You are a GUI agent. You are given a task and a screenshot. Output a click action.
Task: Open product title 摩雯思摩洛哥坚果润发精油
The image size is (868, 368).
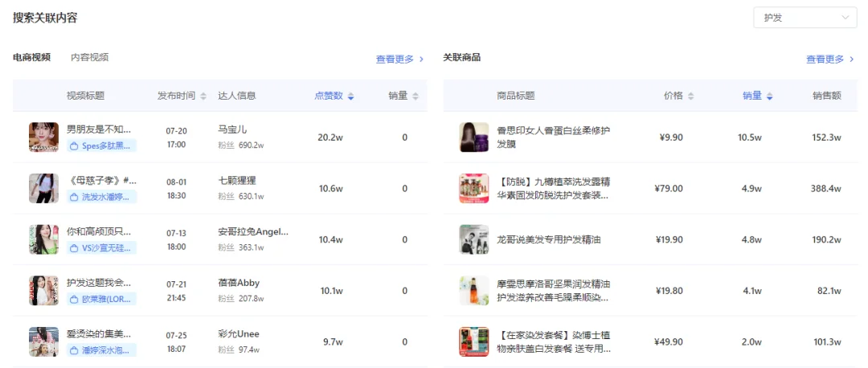[554, 291]
